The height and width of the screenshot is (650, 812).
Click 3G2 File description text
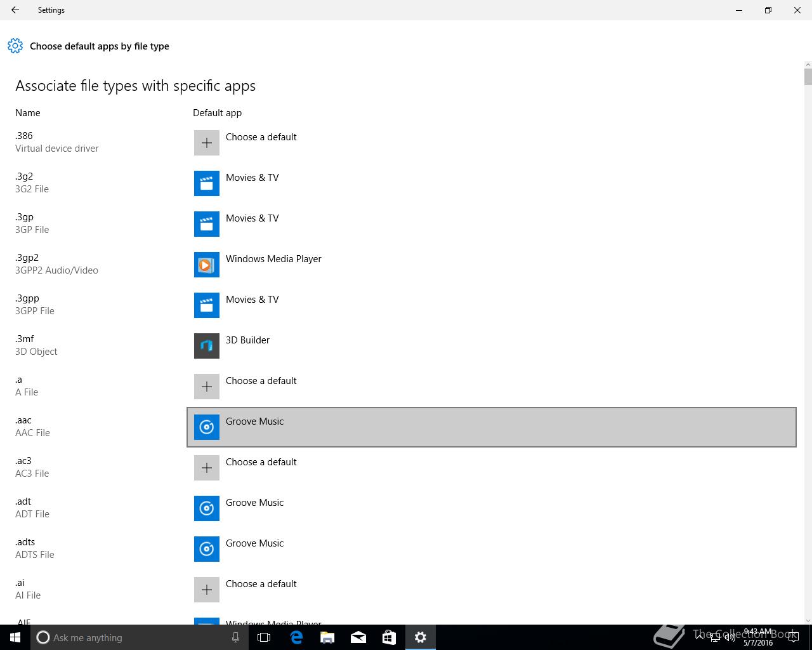(32, 189)
